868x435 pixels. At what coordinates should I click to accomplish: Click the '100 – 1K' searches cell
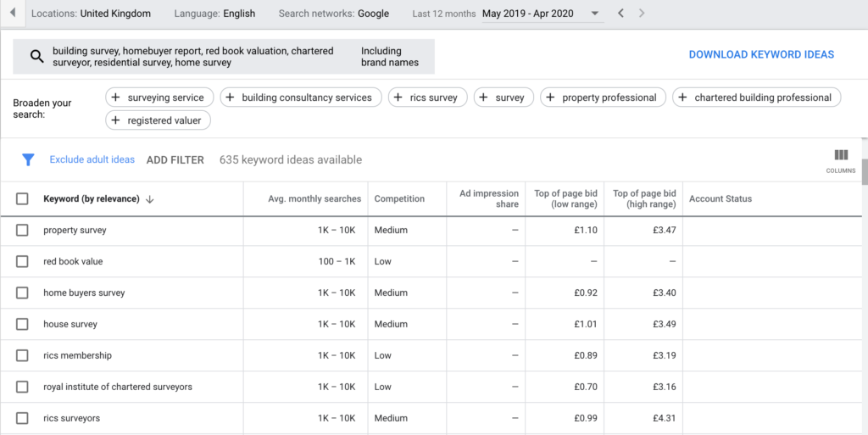337,261
